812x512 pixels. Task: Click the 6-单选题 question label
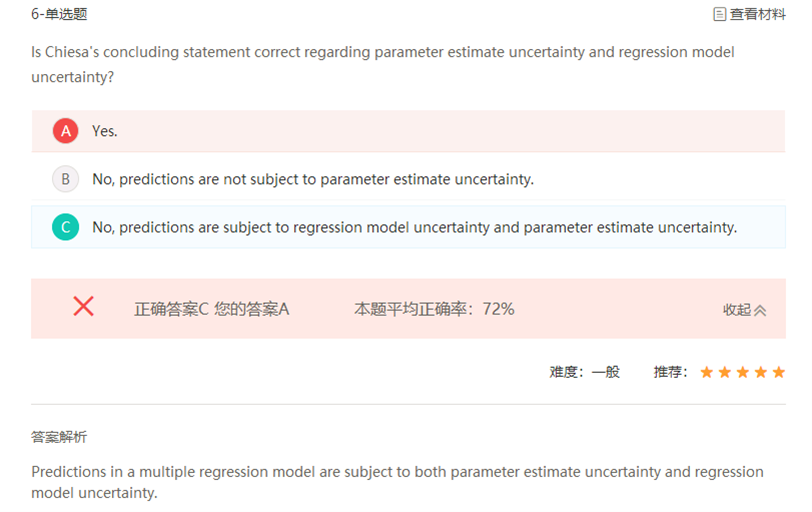point(59,14)
